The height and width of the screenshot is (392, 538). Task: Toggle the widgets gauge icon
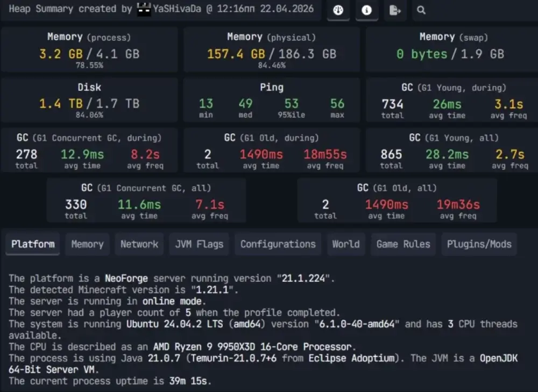click(338, 10)
